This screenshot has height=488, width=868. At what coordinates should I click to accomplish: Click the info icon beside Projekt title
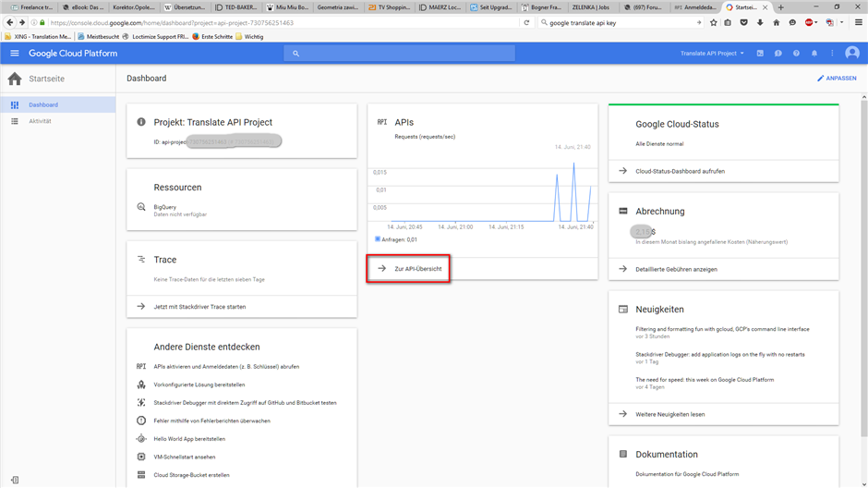[x=141, y=122]
